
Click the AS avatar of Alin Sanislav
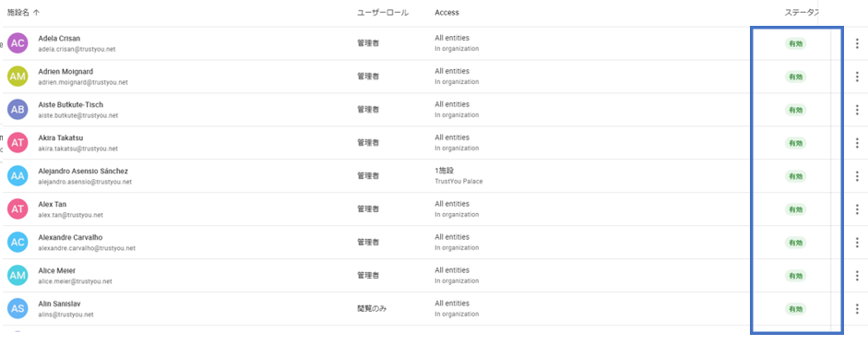coord(18,309)
